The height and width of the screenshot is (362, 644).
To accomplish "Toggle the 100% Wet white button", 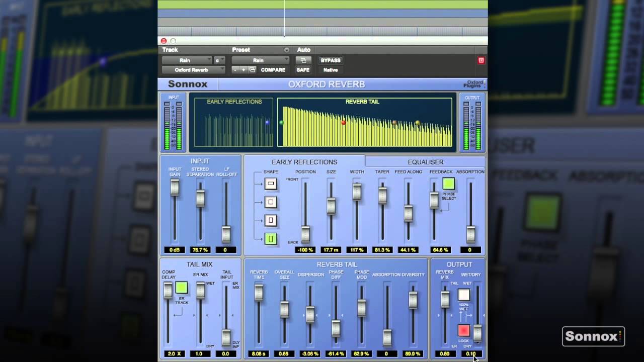I will pyautogui.click(x=464, y=295).
